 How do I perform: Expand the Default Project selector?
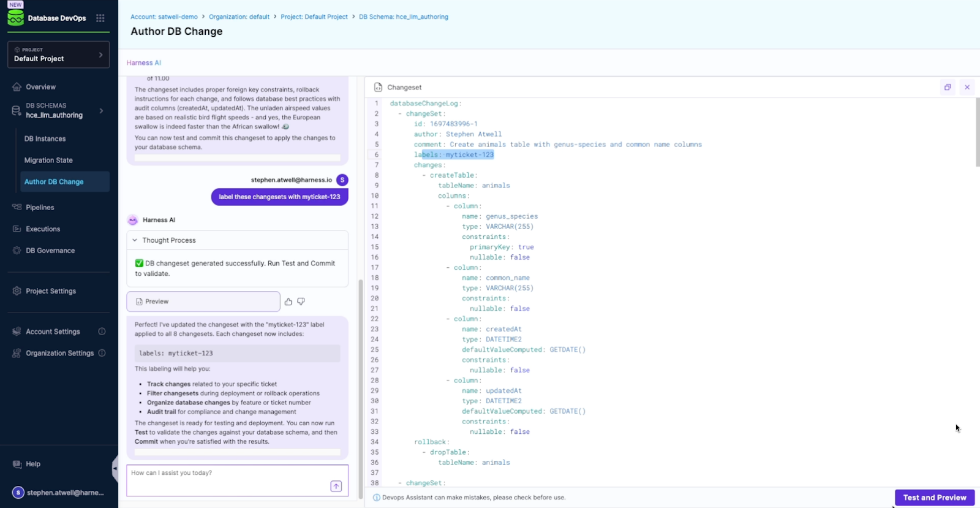[59, 55]
